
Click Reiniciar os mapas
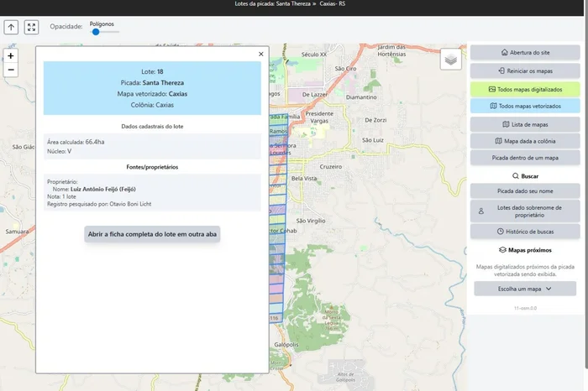pos(525,70)
